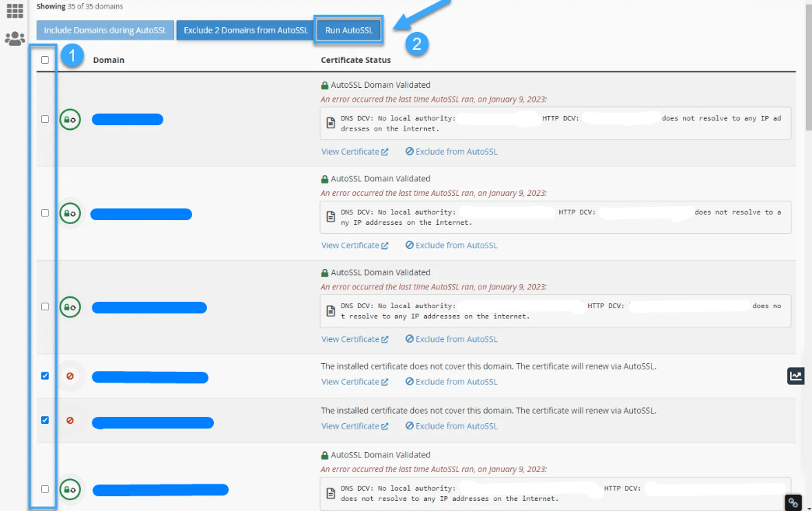The image size is (812, 511).
Task: Click the green AutoSSL padlock icon on first domain
Action: coord(69,119)
